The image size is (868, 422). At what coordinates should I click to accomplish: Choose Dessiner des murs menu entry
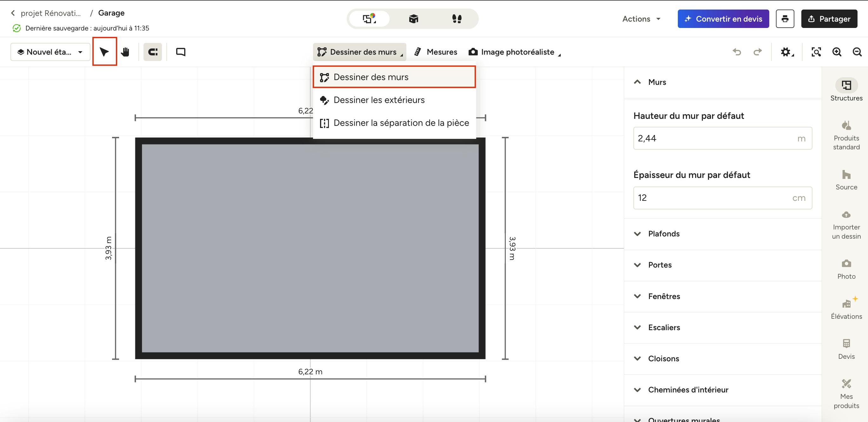[394, 77]
